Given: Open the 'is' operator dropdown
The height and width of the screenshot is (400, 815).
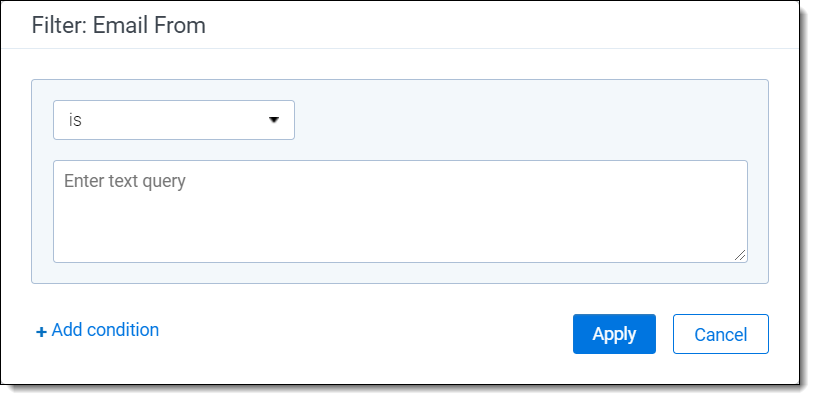Looking at the screenshot, I should click(173, 120).
